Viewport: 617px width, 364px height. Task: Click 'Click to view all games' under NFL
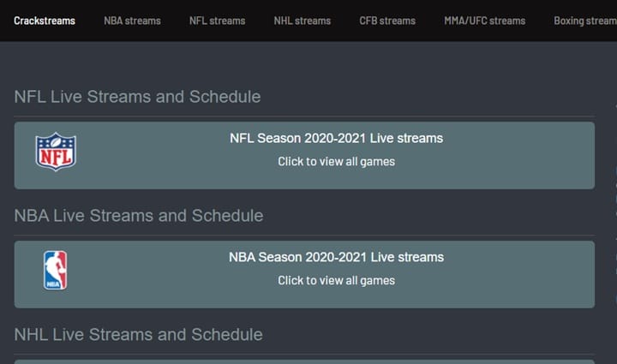[x=337, y=162]
